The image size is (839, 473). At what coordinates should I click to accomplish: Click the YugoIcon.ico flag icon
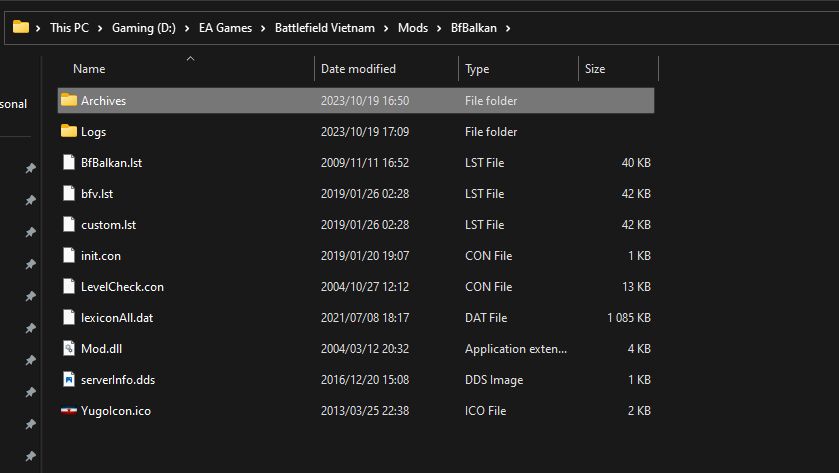[68, 410]
